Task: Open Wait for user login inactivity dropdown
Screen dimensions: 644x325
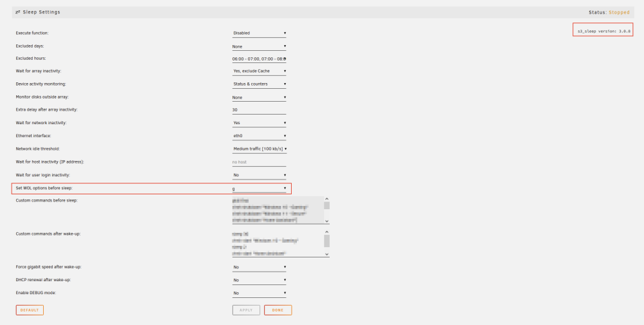Action: point(259,175)
